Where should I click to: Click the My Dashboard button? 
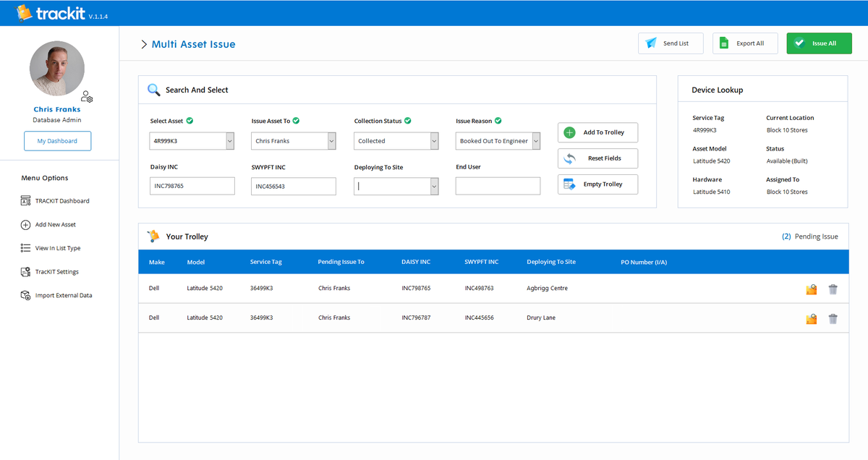point(57,141)
